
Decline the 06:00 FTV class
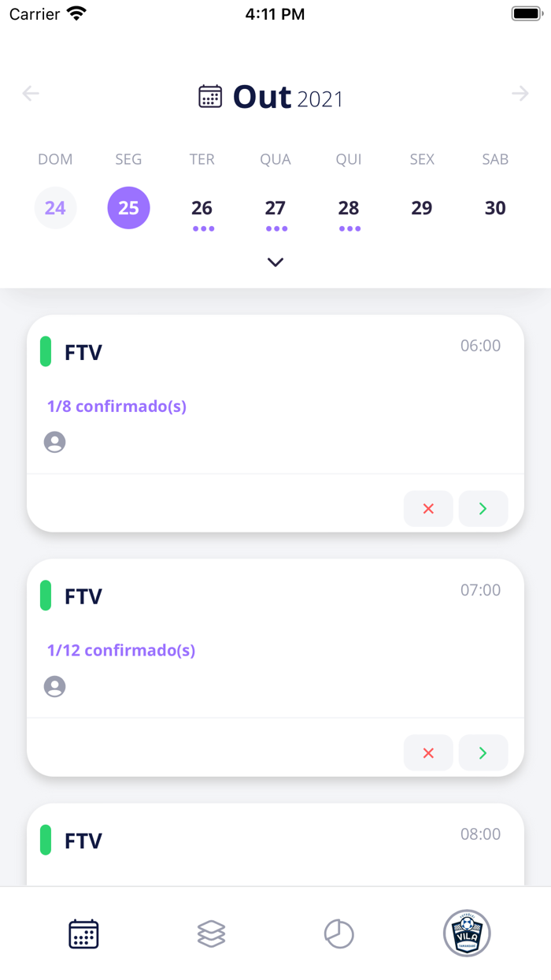[428, 509]
